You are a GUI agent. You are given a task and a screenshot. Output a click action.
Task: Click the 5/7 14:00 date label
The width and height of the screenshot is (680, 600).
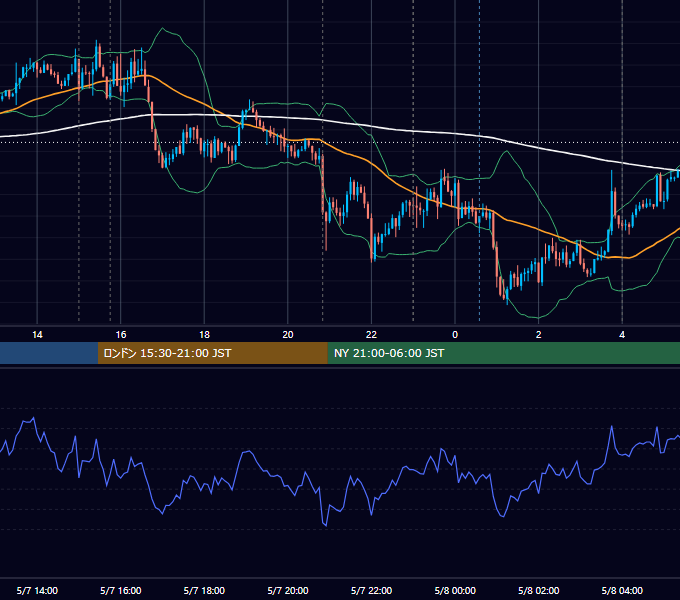pyautogui.click(x=37, y=590)
